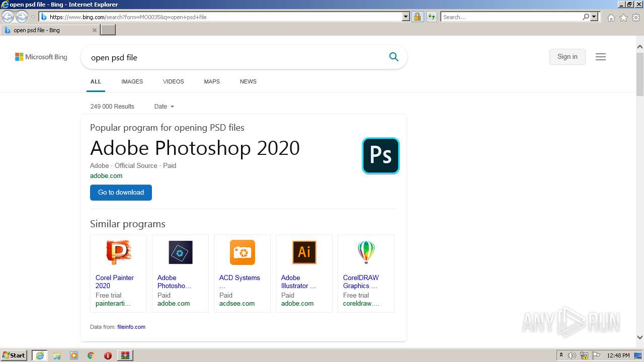Open the CorelDRAW Graphics link
The width and height of the screenshot is (644, 362).
pyautogui.click(x=361, y=282)
